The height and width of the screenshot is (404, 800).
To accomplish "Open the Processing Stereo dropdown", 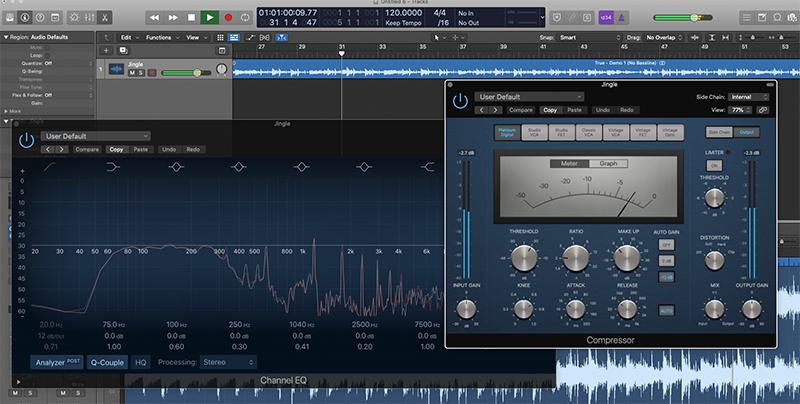I will click(228, 362).
